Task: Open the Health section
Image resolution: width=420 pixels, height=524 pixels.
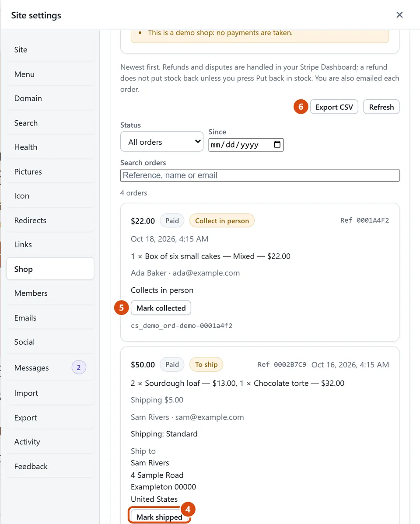Action: click(50, 147)
